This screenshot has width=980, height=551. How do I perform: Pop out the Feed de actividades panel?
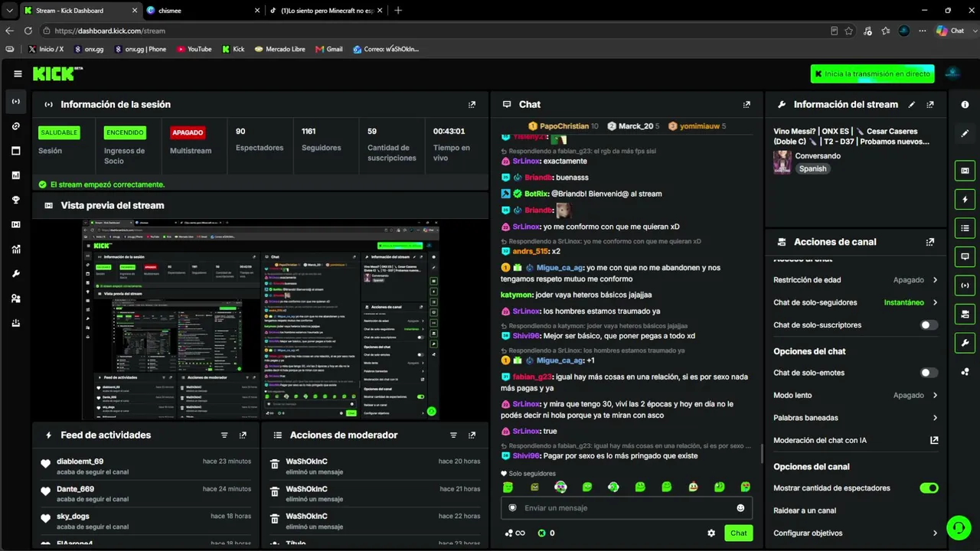(x=243, y=435)
